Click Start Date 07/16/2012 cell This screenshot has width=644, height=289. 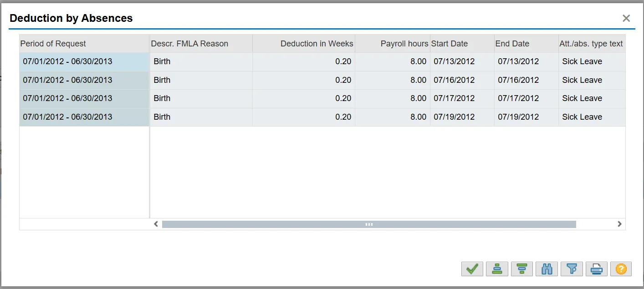(x=462, y=80)
